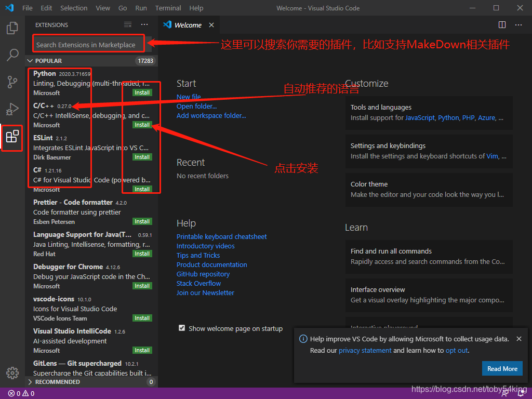The image size is (532, 399).
Task: Open the Manage gear icon
Action: click(x=12, y=373)
